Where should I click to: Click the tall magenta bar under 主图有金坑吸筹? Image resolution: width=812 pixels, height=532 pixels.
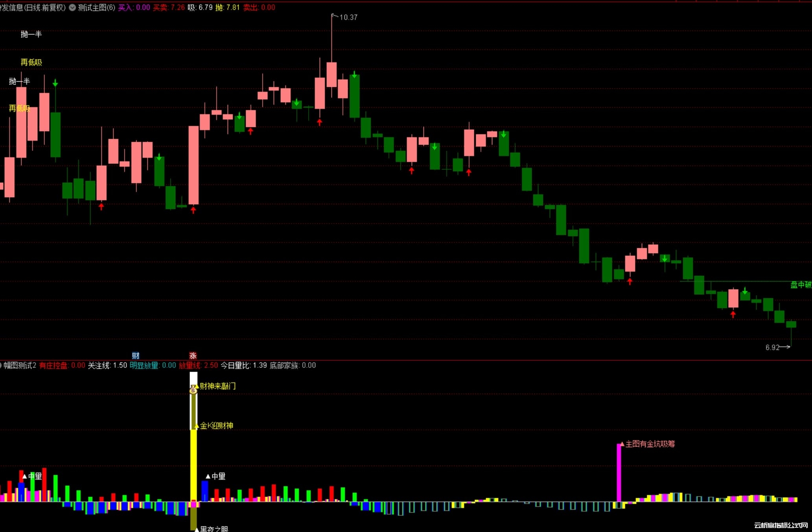coord(619,473)
